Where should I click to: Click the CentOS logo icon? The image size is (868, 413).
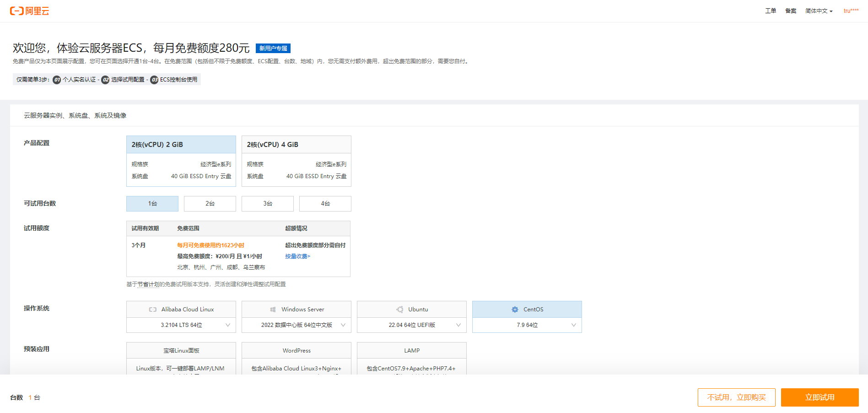point(515,310)
